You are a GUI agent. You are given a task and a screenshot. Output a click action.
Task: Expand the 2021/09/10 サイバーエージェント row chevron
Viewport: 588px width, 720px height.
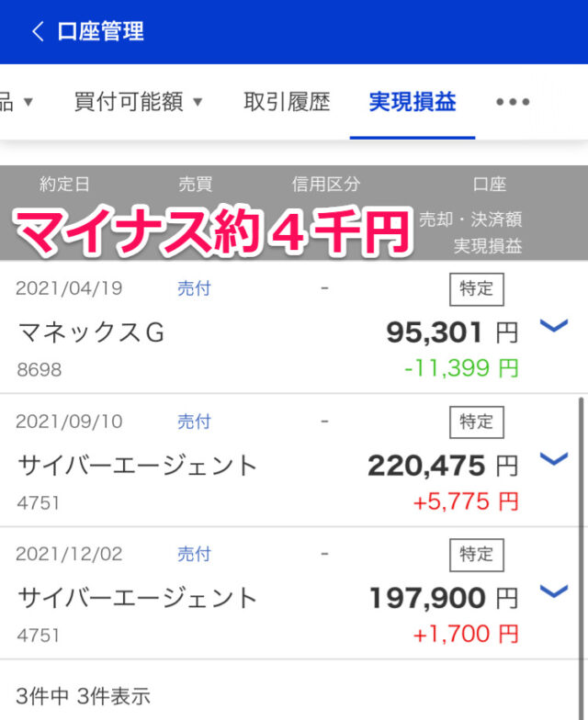[x=553, y=459]
